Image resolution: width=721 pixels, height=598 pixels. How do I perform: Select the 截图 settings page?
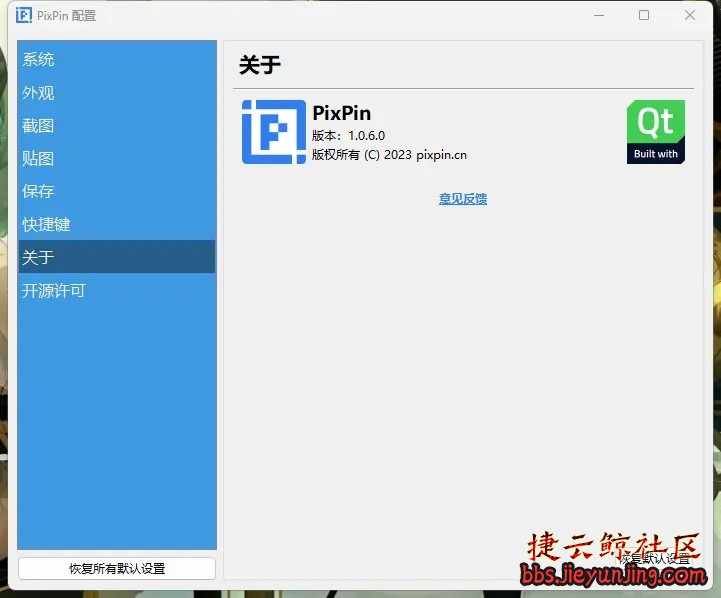116,125
